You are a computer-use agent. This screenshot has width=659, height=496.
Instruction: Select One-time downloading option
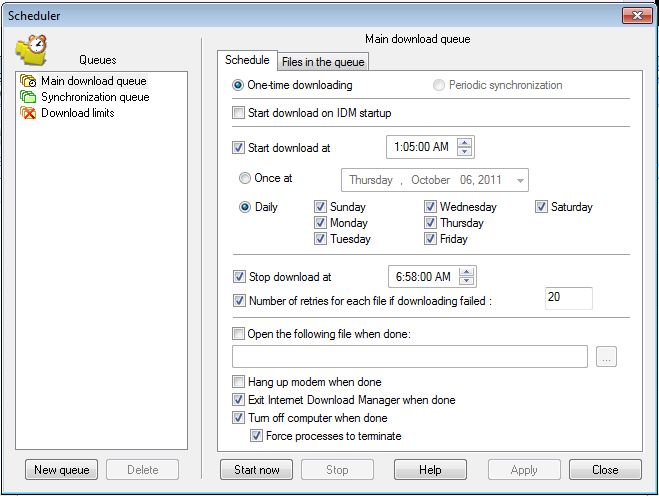[238, 85]
